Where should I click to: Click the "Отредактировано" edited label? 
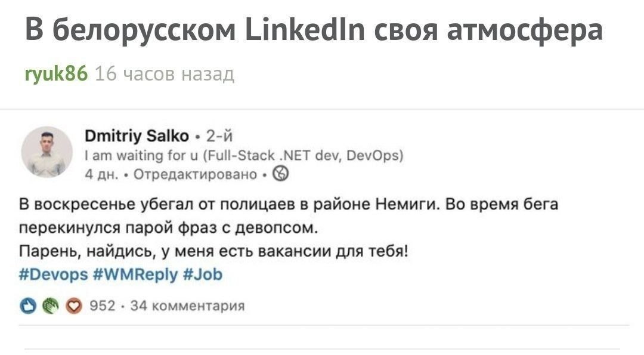coord(194,174)
